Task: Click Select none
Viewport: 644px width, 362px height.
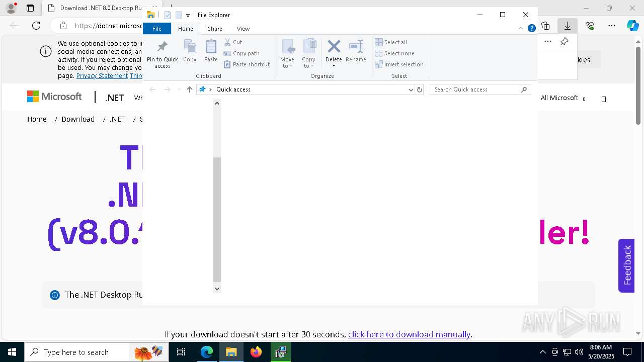Action: click(395, 53)
